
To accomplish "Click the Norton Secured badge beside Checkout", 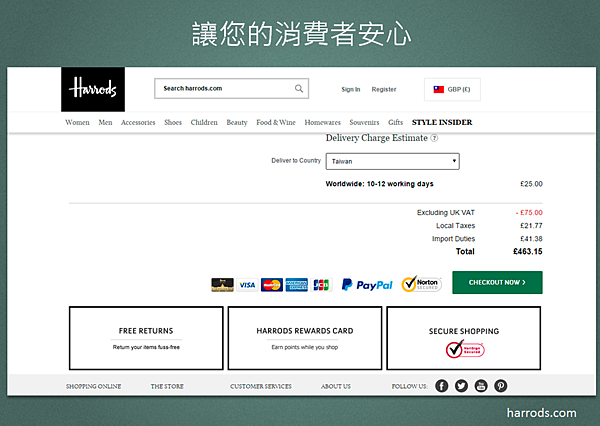I will (421, 284).
